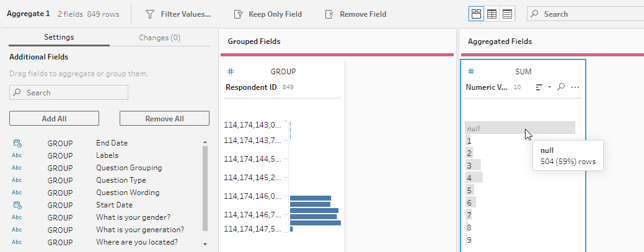Viewport: 644px width, 252px height.
Task: Switch to profile pane view icon
Action: point(476,14)
